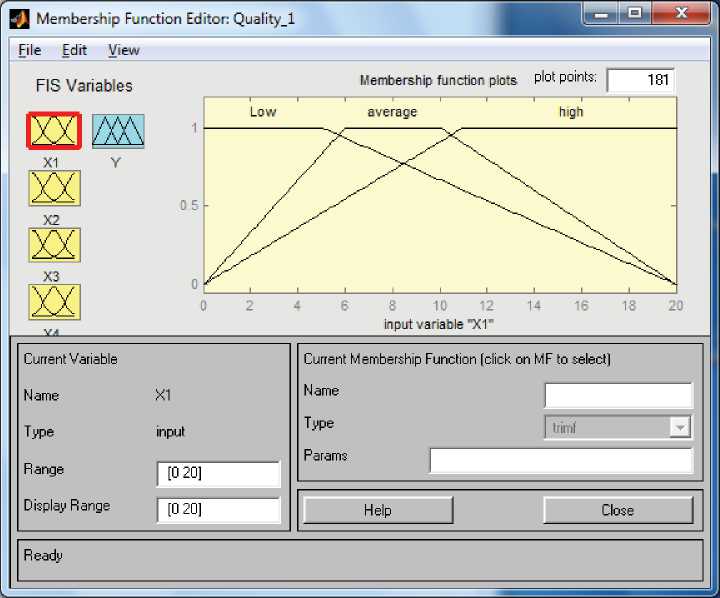The width and height of the screenshot is (720, 598).
Task: Click the Display Range input field
Action: point(218,510)
